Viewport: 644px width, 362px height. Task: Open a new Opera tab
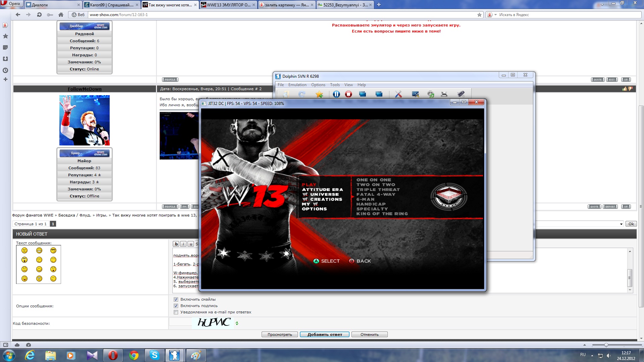point(379,5)
